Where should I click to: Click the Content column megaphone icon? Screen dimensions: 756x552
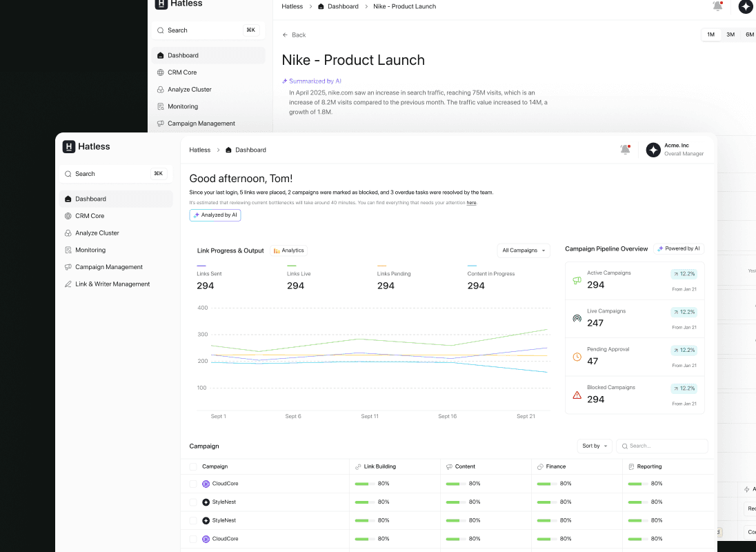[x=449, y=466]
